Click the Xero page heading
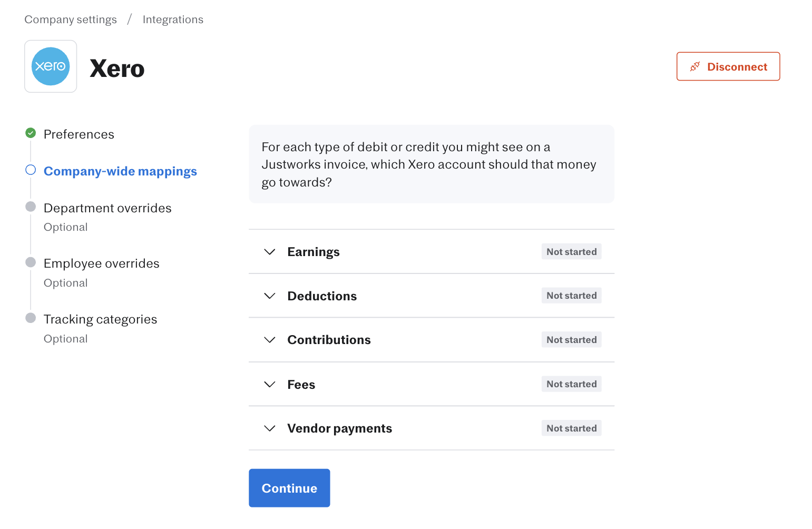 point(117,68)
